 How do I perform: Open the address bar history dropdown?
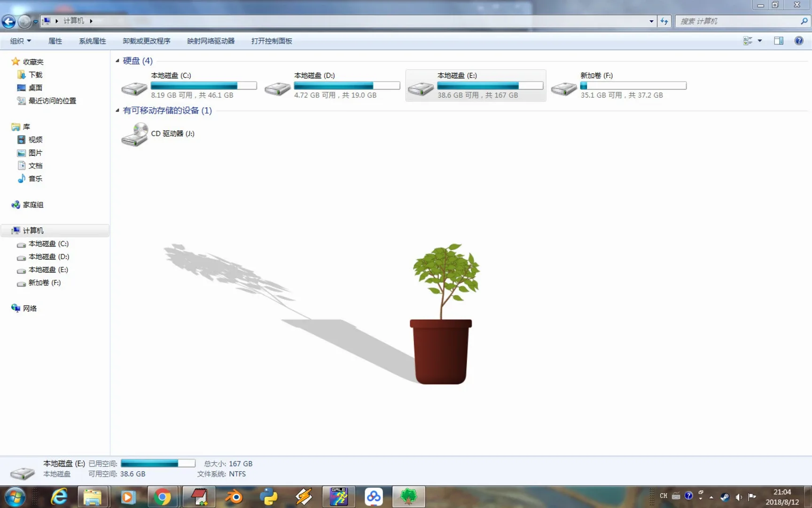click(x=651, y=21)
